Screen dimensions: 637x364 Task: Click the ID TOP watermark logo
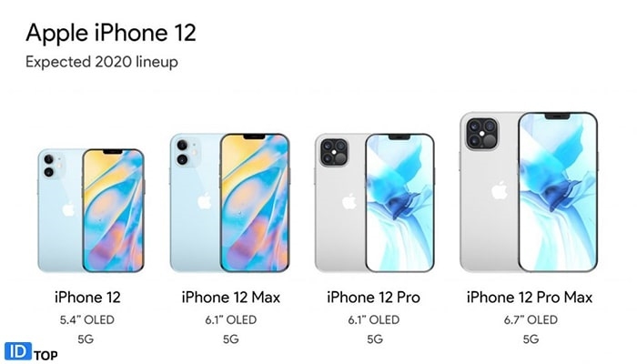pyautogui.click(x=31, y=352)
